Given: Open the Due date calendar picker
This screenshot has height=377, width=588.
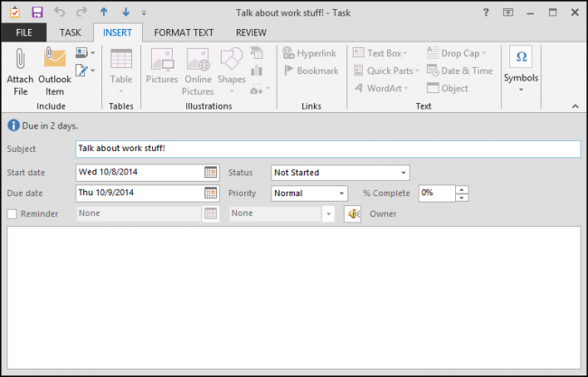Looking at the screenshot, I should [211, 193].
